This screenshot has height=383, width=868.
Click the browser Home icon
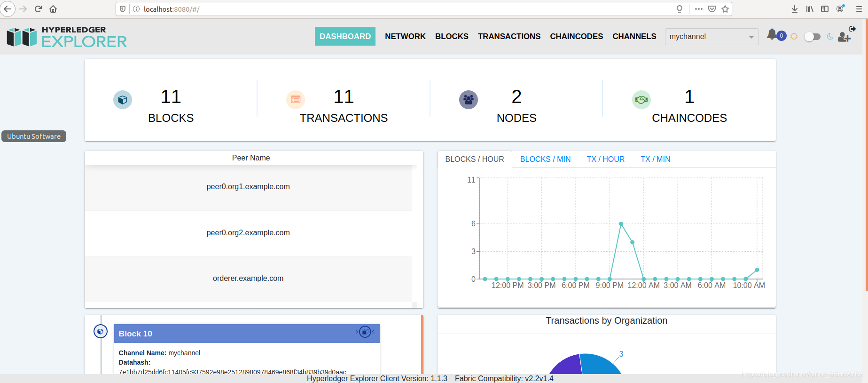(x=53, y=9)
